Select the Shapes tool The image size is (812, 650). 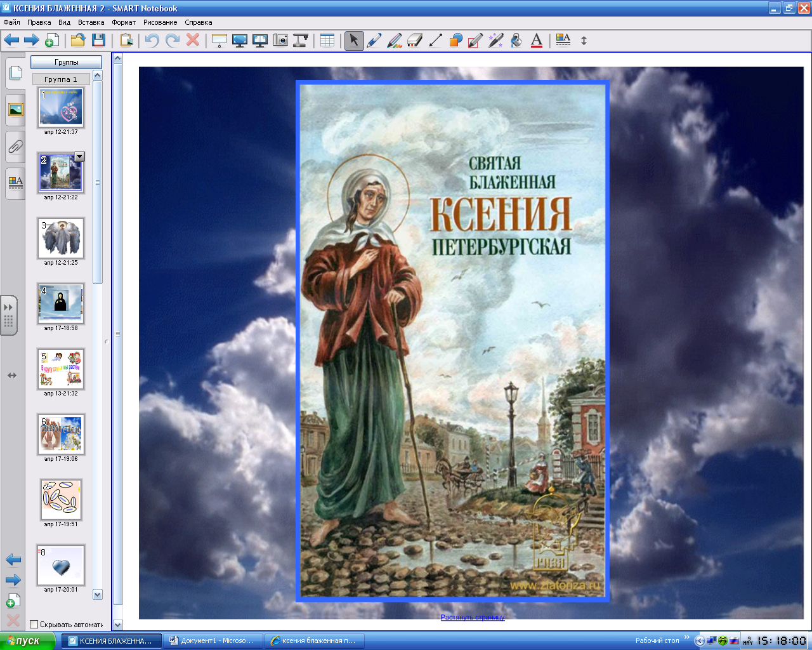tap(455, 41)
